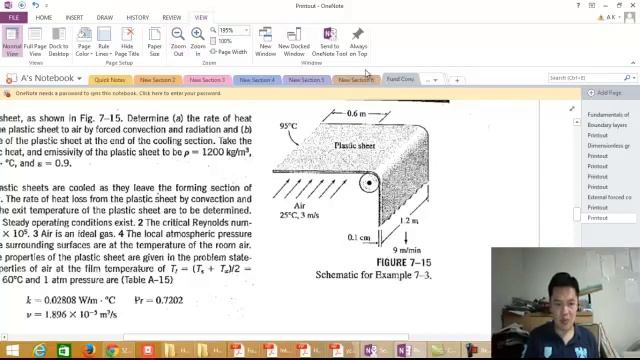
Task: Click the Undo arrow in quick access toolbar
Action: click(36, 5)
